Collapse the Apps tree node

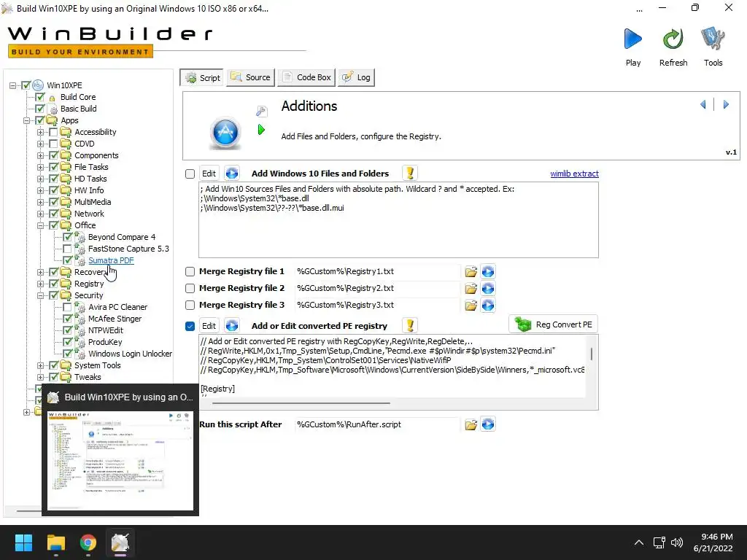[x=27, y=120]
